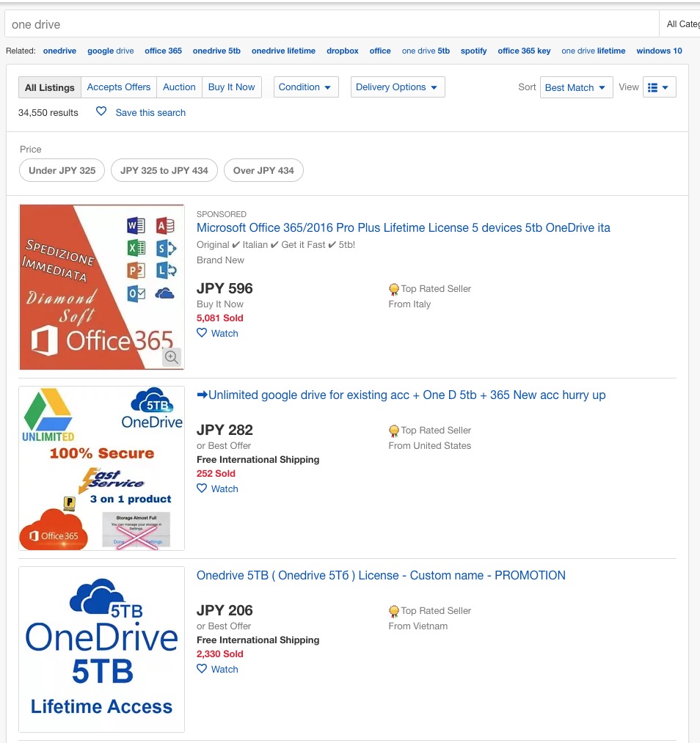Click related search onedrive 5tb
Screen dimensions: 700x743
[216, 51]
